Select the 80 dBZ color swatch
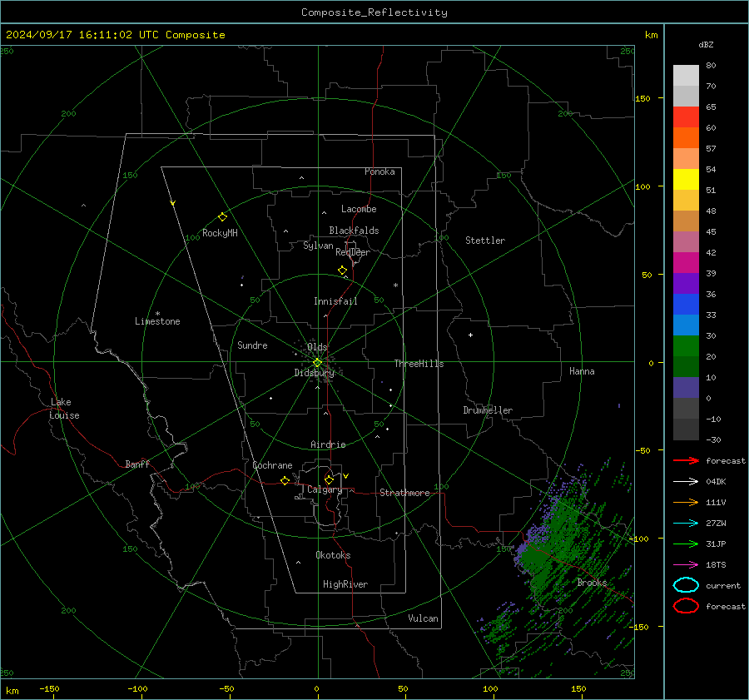 tap(686, 75)
